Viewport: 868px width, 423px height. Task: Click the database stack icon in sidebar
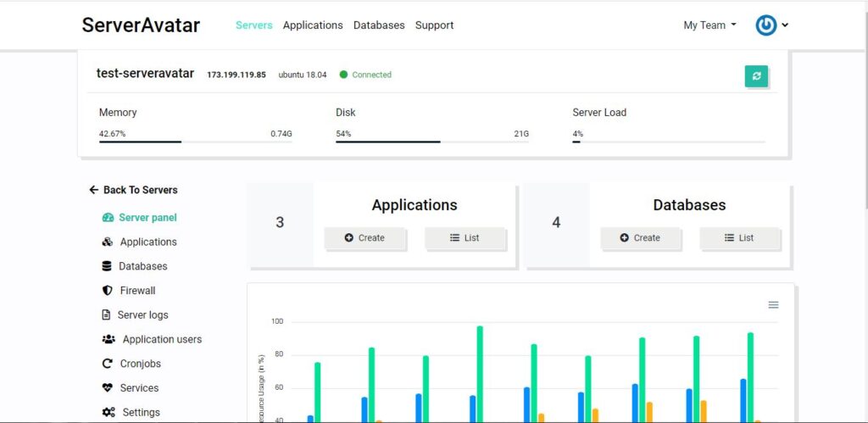pyautogui.click(x=107, y=266)
